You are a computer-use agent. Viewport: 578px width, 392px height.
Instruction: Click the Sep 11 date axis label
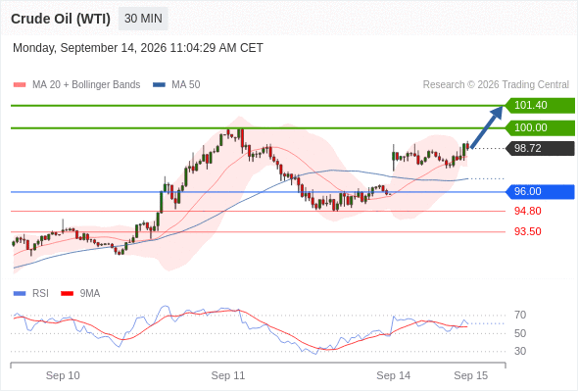[228, 375]
